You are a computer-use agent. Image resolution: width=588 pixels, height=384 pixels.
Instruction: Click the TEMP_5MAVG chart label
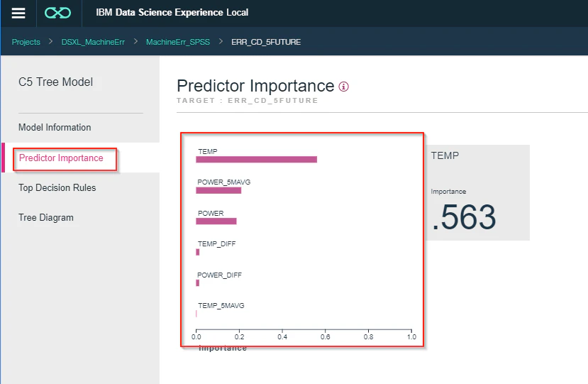click(221, 305)
